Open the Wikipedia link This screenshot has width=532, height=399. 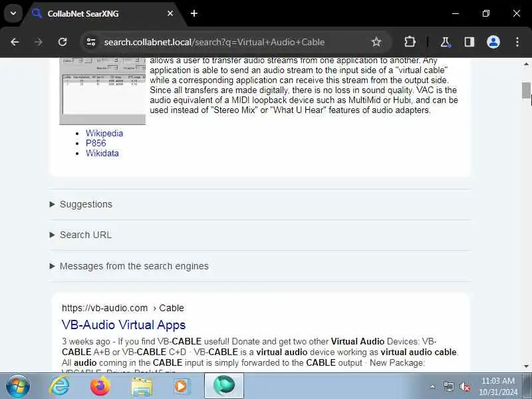pyautogui.click(x=104, y=133)
